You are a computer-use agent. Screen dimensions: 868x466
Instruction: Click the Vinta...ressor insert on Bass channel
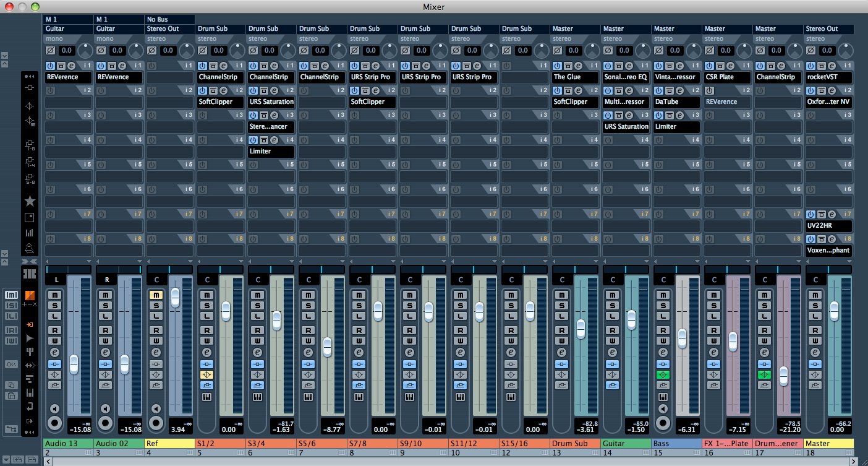pos(677,77)
